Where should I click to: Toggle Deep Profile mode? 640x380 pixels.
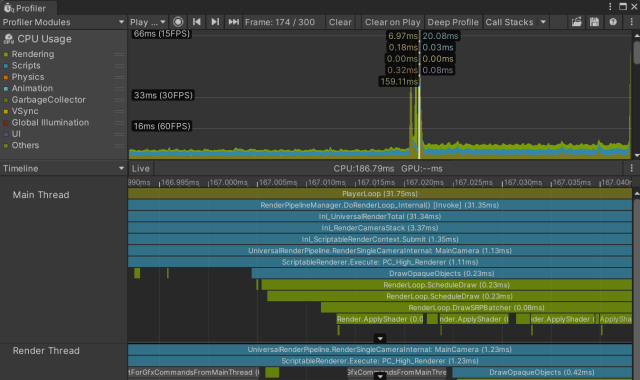[x=453, y=22]
